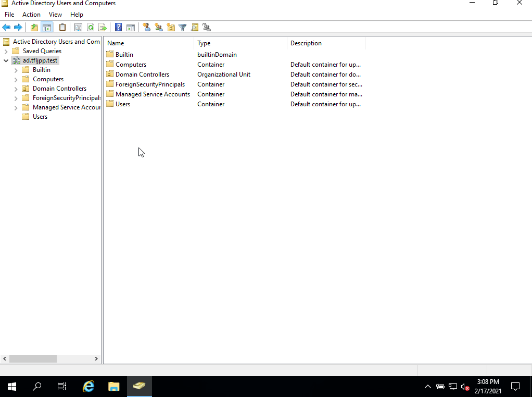Click the Find objects toolbar icon
The height and width of the screenshot is (397, 532).
pyautogui.click(x=195, y=28)
